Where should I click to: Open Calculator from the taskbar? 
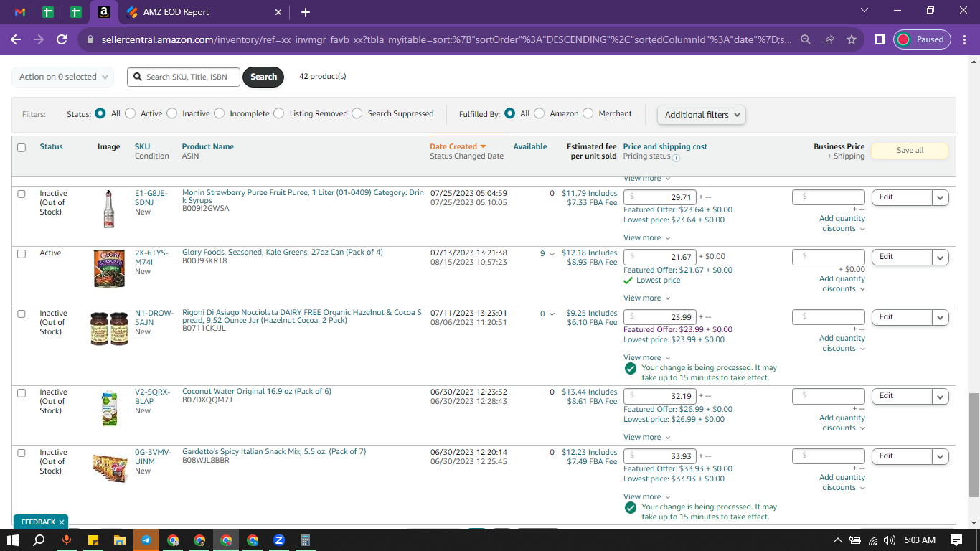coord(306,540)
